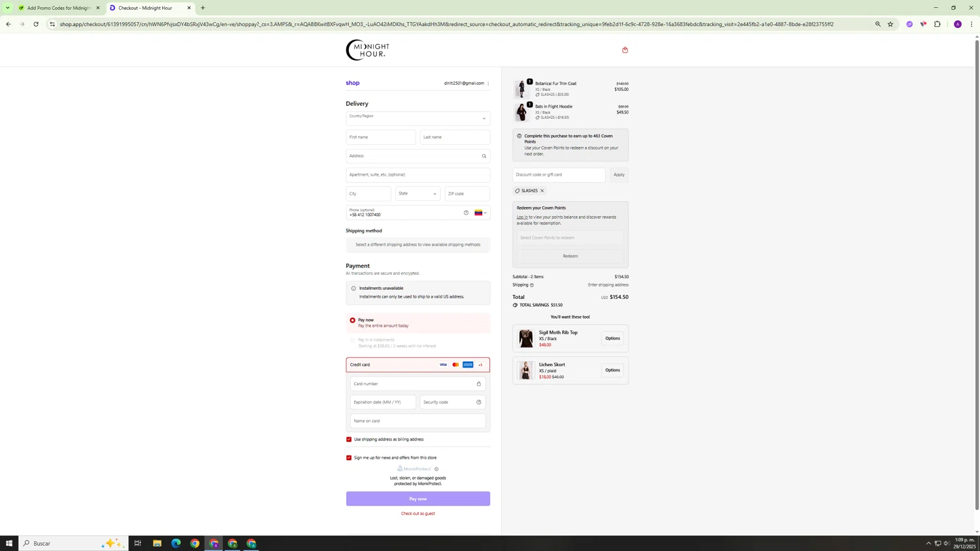Click the Apartment, suite field

pos(418,175)
